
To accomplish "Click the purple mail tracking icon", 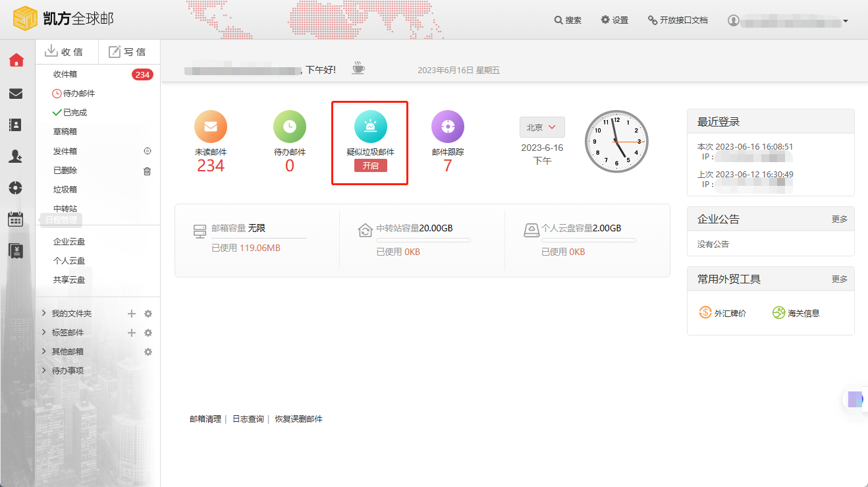I will (448, 127).
